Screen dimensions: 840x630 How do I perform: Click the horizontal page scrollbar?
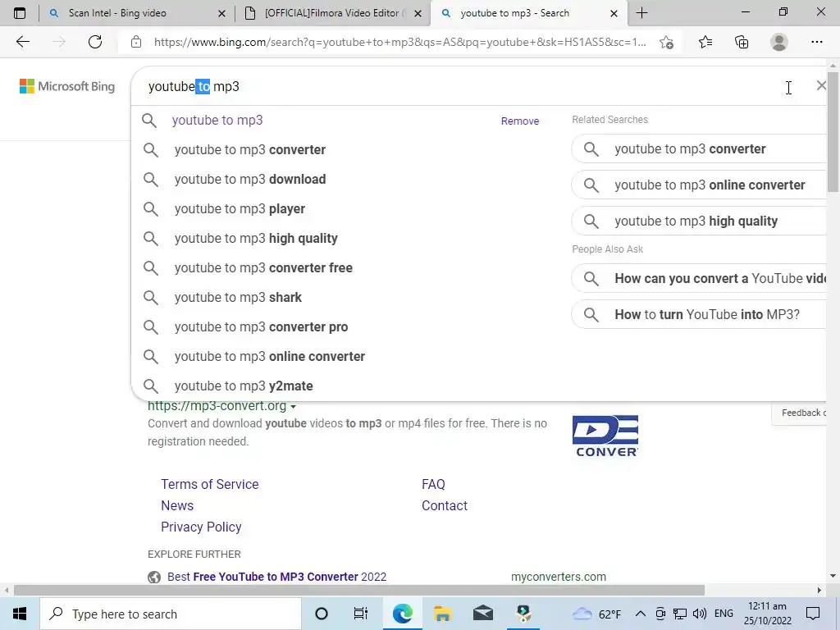pyautogui.click(x=359, y=590)
